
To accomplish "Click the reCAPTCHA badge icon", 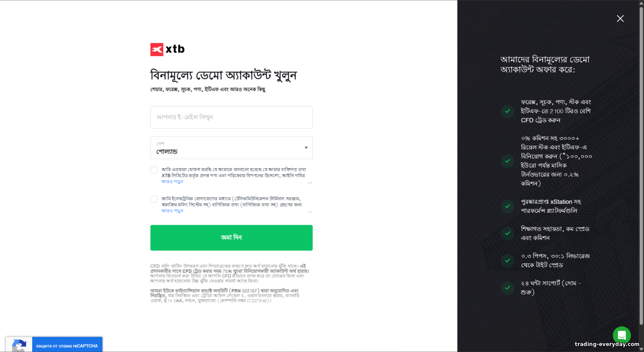I will (x=19, y=345).
